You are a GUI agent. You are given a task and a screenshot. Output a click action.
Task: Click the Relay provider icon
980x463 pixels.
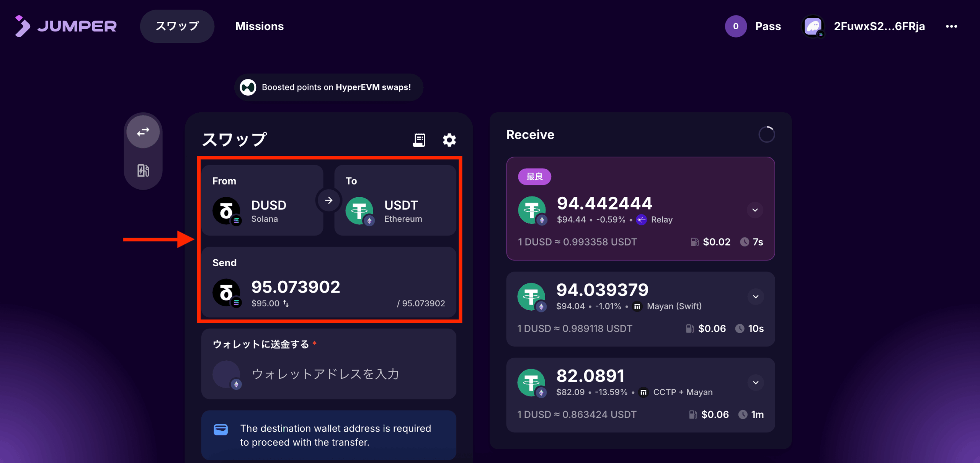coord(641,220)
